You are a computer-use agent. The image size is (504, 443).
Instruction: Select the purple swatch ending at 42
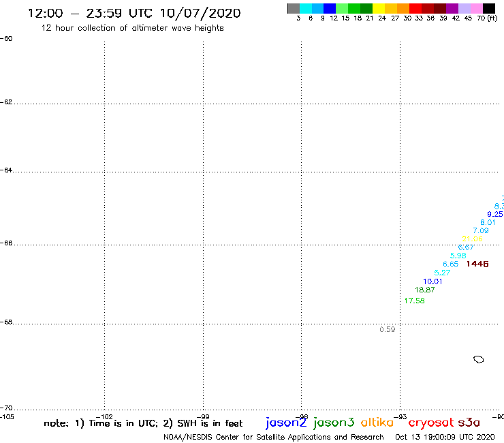[x=452, y=8]
